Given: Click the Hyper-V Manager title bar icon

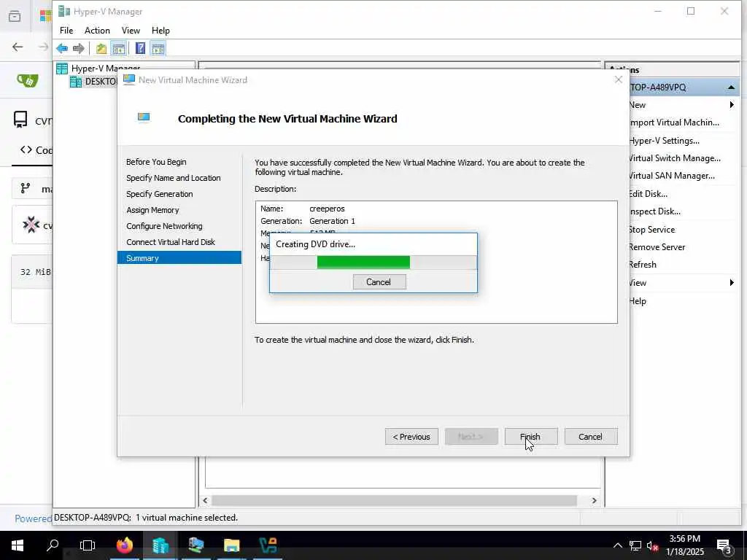Looking at the screenshot, I should pyautogui.click(x=64, y=12).
